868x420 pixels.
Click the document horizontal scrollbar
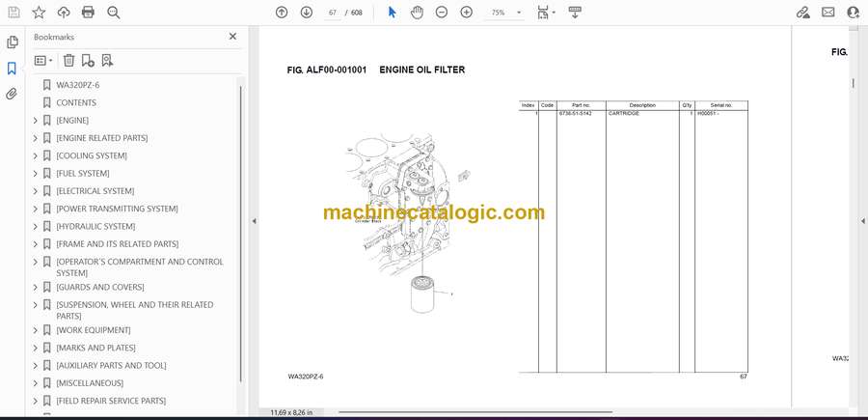pos(475,412)
